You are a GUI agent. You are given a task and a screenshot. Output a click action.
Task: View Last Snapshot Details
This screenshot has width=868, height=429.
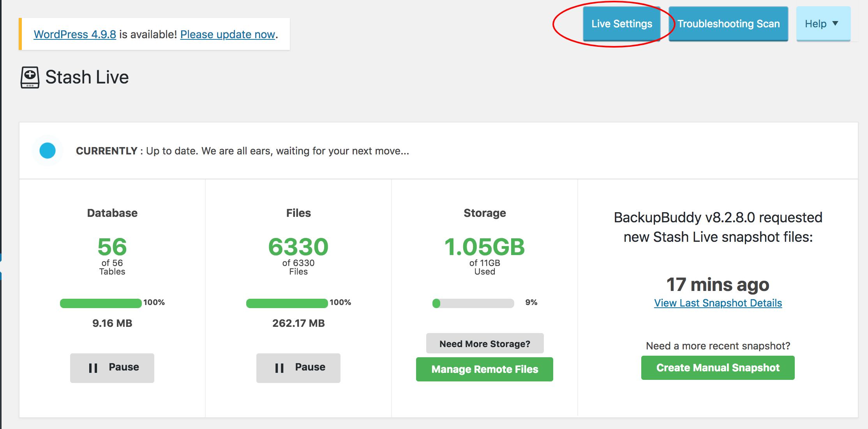pyautogui.click(x=718, y=303)
